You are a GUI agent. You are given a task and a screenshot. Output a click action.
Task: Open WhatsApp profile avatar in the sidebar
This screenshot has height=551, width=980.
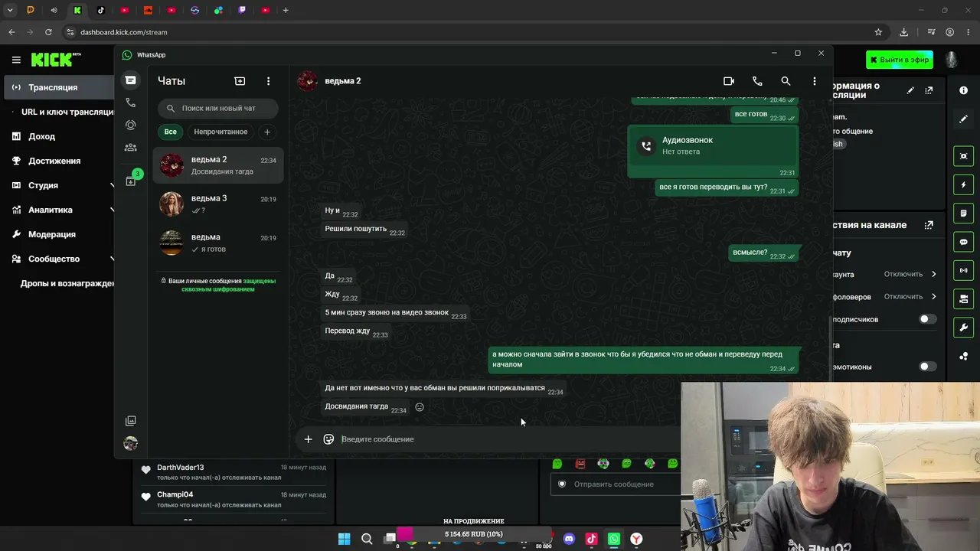131,443
